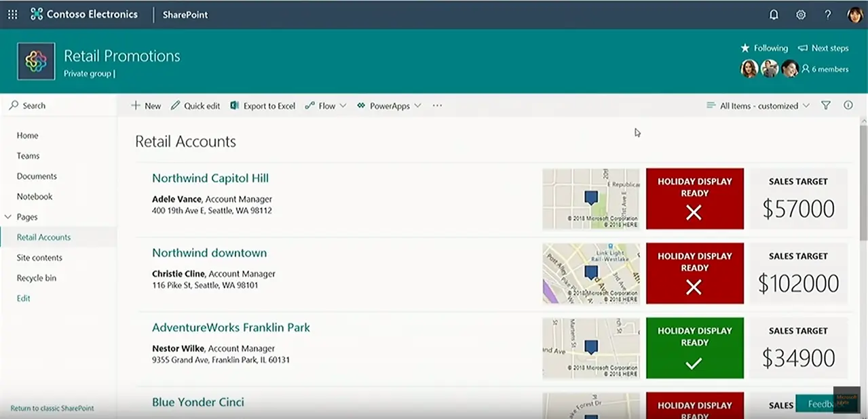Open the settings gear icon
This screenshot has width=868, height=419.
click(801, 14)
